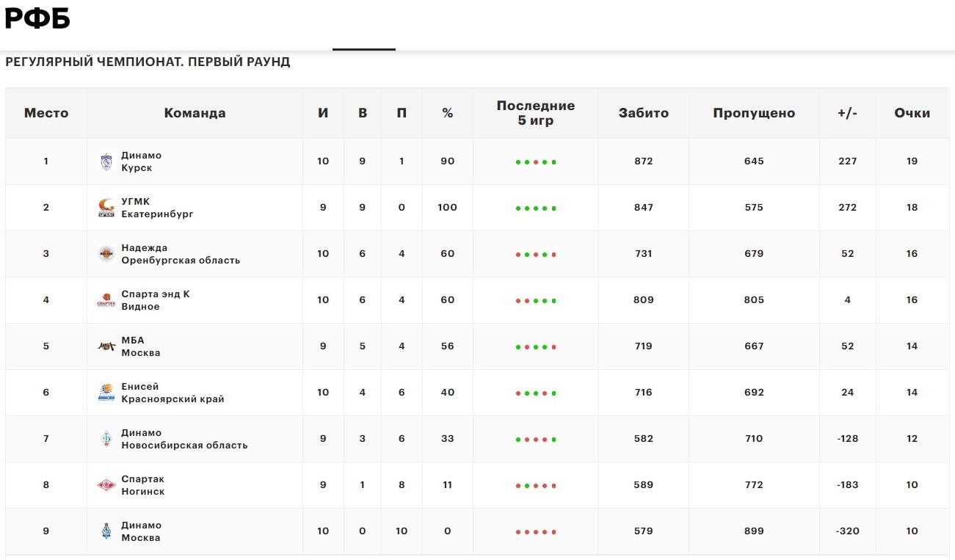Open Динамо Москва team name link

click(141, 531)
